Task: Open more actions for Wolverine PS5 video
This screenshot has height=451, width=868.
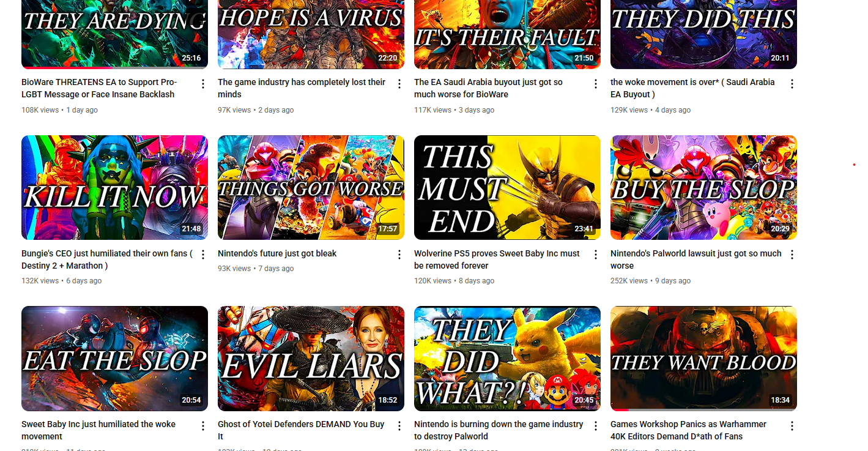Action: (596, 255)
